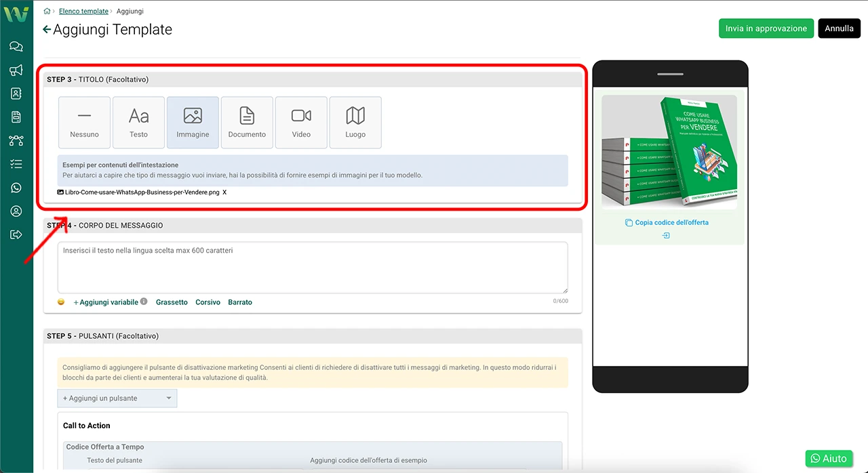Click the info icon next to Aggiungi variabile
This screenshot has width=868, height=473.
144,302
